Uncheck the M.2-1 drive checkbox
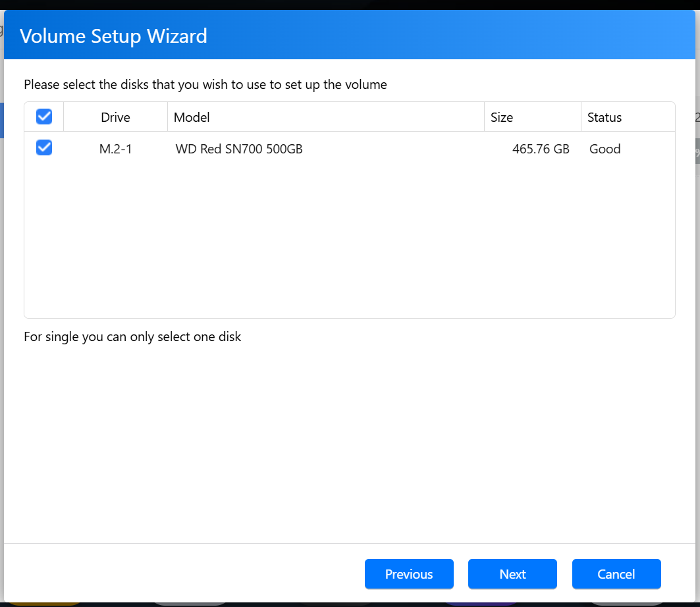The width and height of the screenshot is (700, 607). [43, 147]
